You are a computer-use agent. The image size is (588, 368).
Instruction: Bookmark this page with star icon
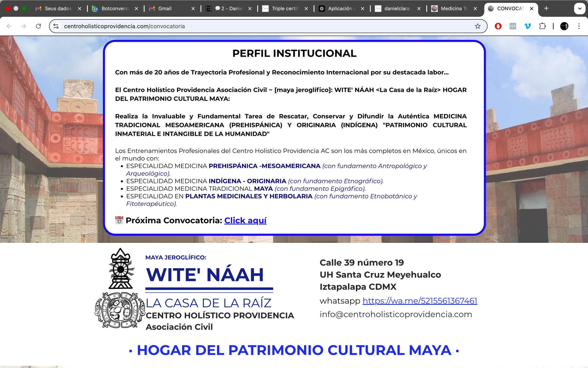477,26
